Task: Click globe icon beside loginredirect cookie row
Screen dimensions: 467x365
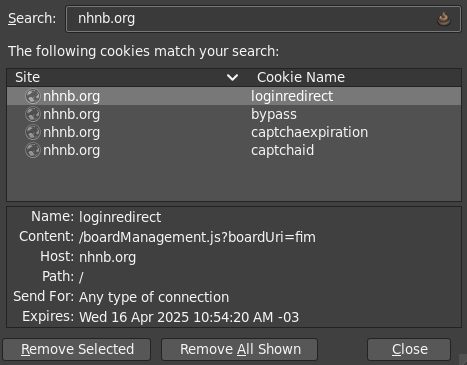Action: click(33, 96)
